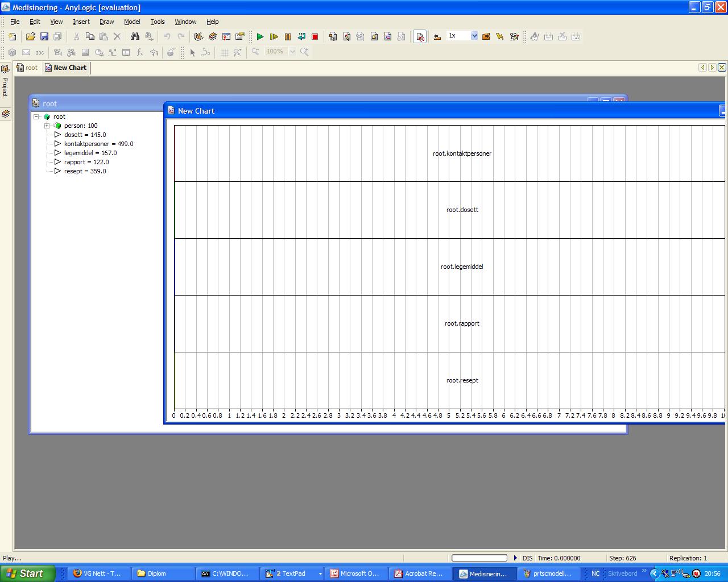This screenshot has width=728, height=582.
Task: Click the flask icon in second toolbar
Action: tap(171, 52)
